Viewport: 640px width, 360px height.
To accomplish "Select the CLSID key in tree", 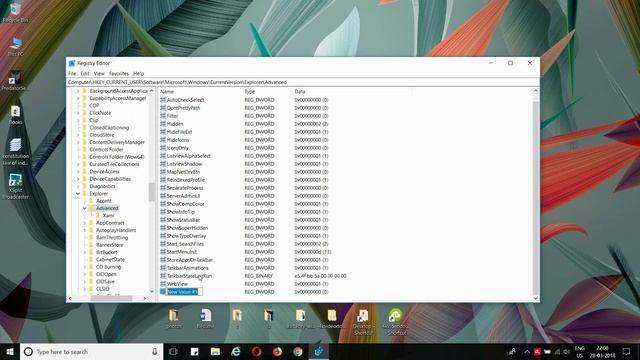I will (102, 289).
